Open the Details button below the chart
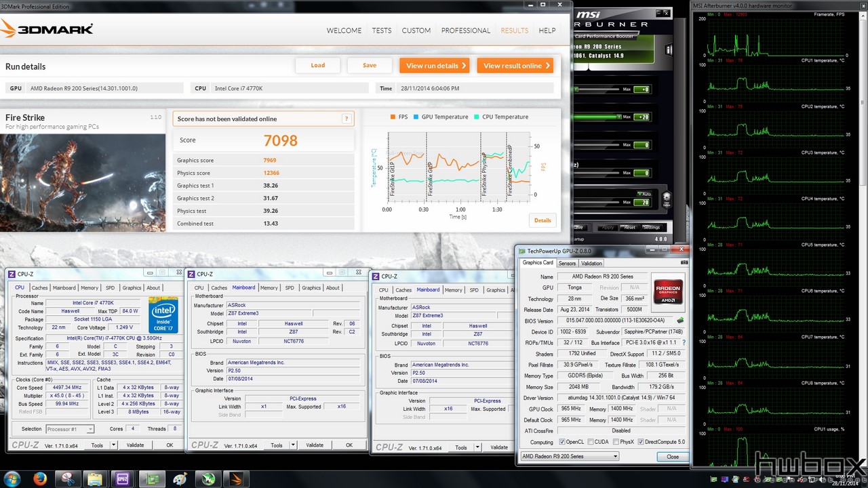Image resolution: width=868 pixels, height=488 pixels. coord(542,220)
